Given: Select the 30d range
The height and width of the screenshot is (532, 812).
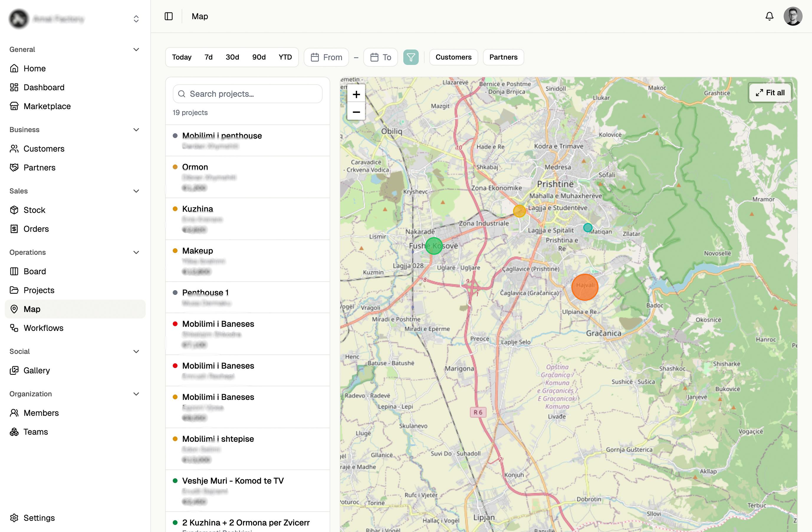Looking at the screenshot, I should (x=232, y=57).
